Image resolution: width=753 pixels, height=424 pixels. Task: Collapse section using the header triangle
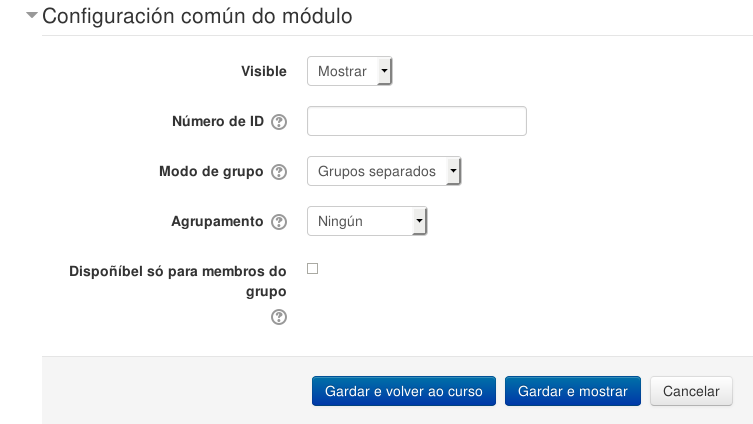(32, 17)
